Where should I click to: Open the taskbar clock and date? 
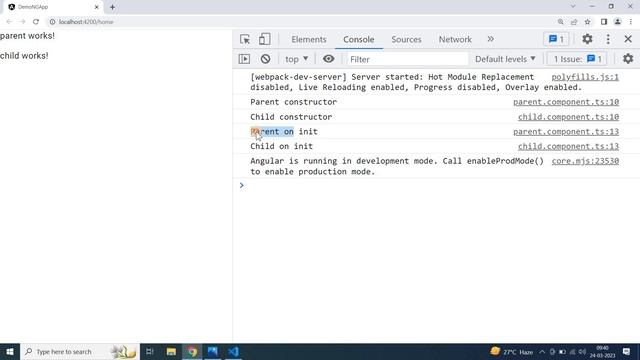(x=602, y=351)
